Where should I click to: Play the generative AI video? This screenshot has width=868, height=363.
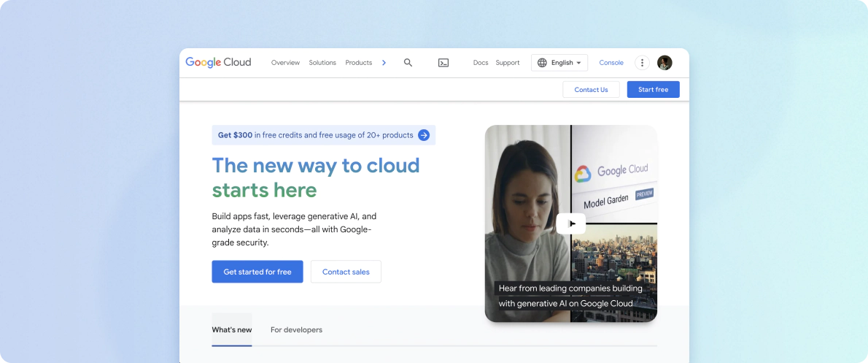(571, 223)
